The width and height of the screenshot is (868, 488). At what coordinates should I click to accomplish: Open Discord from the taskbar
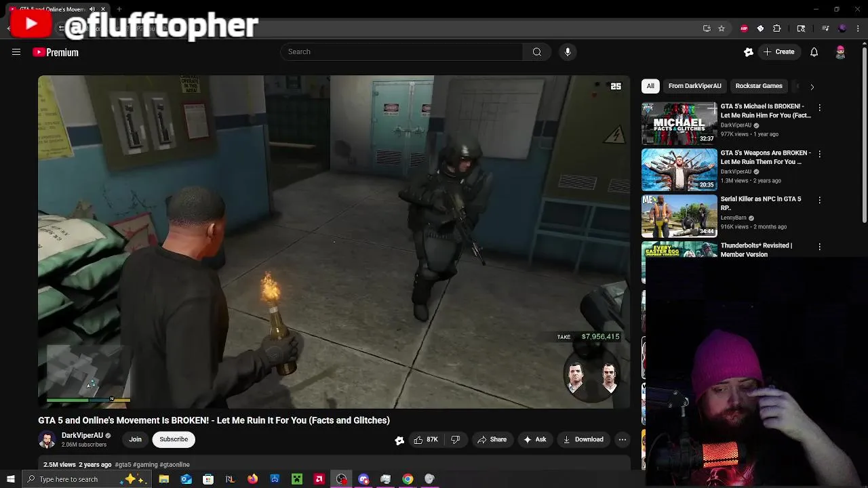tap(363, 479)
